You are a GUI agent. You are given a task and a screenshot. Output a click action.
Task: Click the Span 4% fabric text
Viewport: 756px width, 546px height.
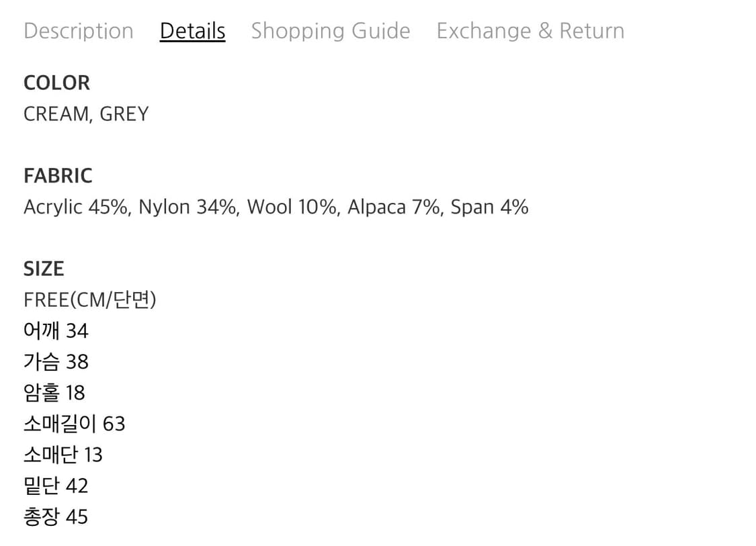click(489, 207)
